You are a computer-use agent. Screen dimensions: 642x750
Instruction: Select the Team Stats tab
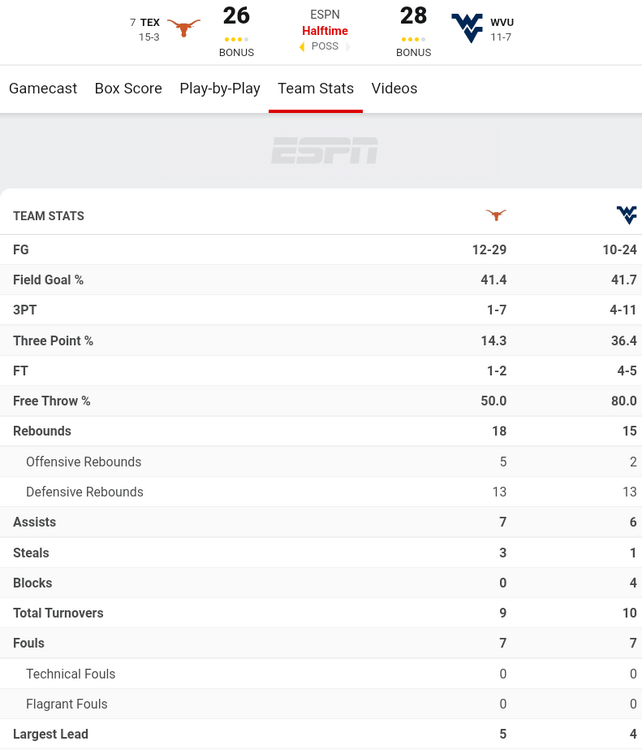coord(316,88)
